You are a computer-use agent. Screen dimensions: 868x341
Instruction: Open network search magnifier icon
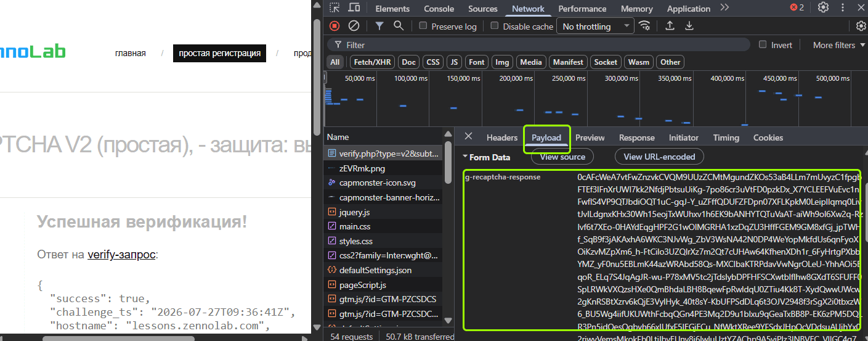tap(399, 26)
